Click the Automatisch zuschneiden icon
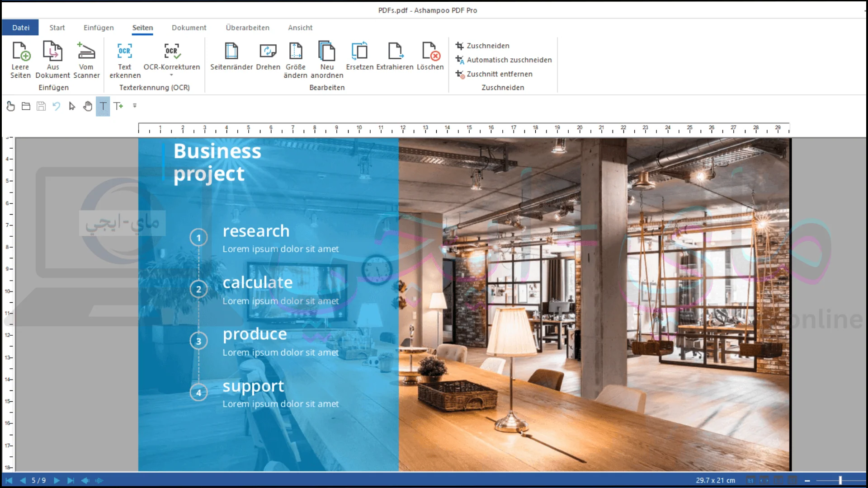 459,59
